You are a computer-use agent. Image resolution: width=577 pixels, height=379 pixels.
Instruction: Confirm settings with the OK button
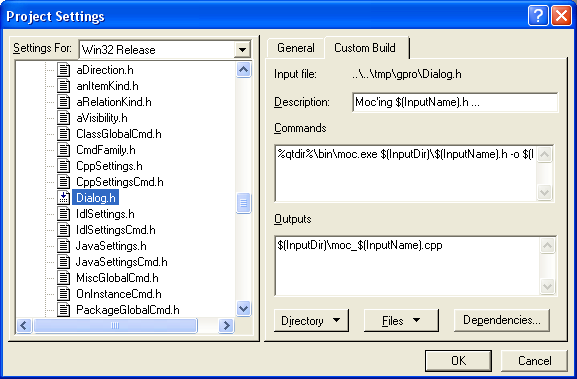coord(459,361)
